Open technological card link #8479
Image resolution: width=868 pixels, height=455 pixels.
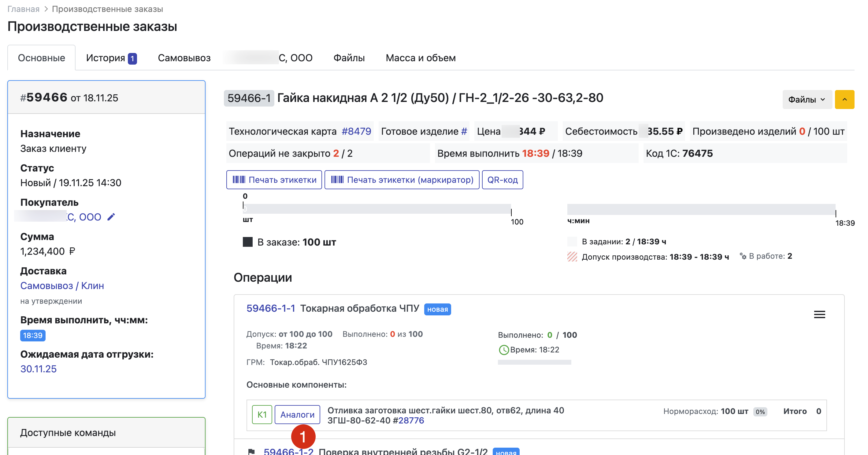click(356, 131)
